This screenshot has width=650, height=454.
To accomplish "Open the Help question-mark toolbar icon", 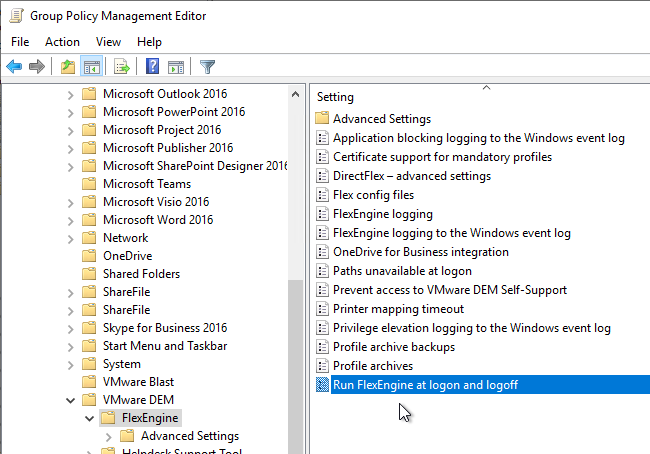I will click(153, 66).
